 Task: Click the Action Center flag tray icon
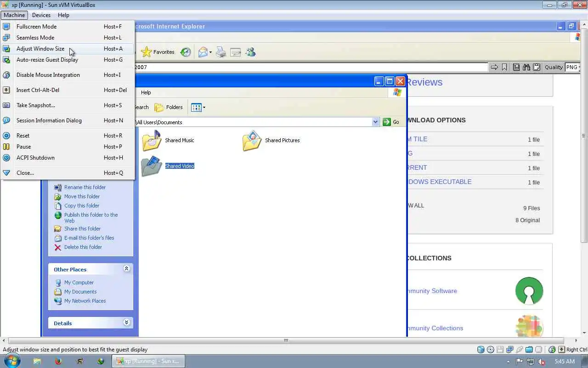520,362
